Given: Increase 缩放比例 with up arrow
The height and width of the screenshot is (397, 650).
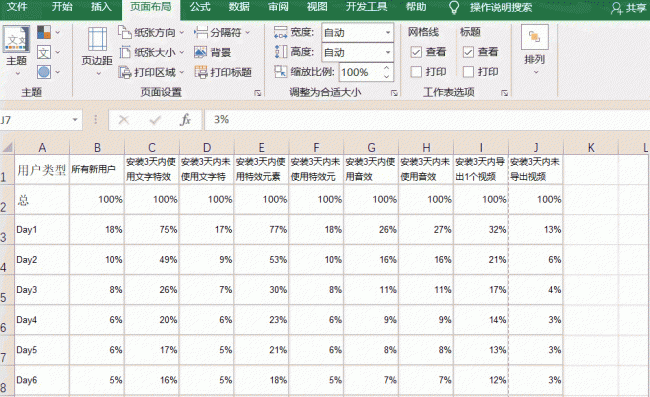Looking at the screenshot, I should click(386, 68).
